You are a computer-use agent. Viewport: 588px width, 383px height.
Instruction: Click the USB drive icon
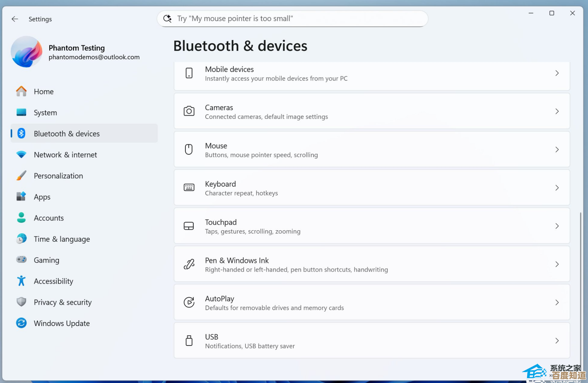click(189, 341)
